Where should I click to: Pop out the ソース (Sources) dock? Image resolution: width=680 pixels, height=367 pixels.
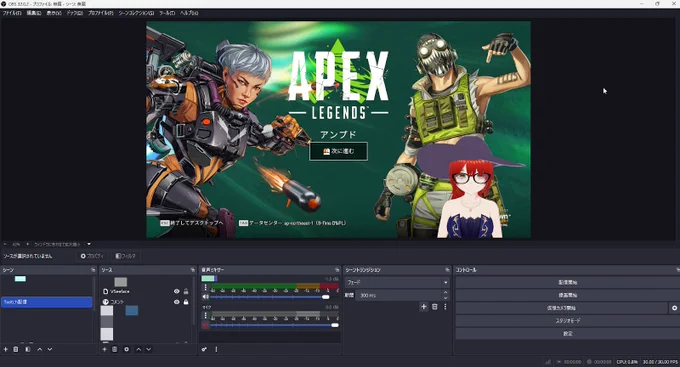193,270
